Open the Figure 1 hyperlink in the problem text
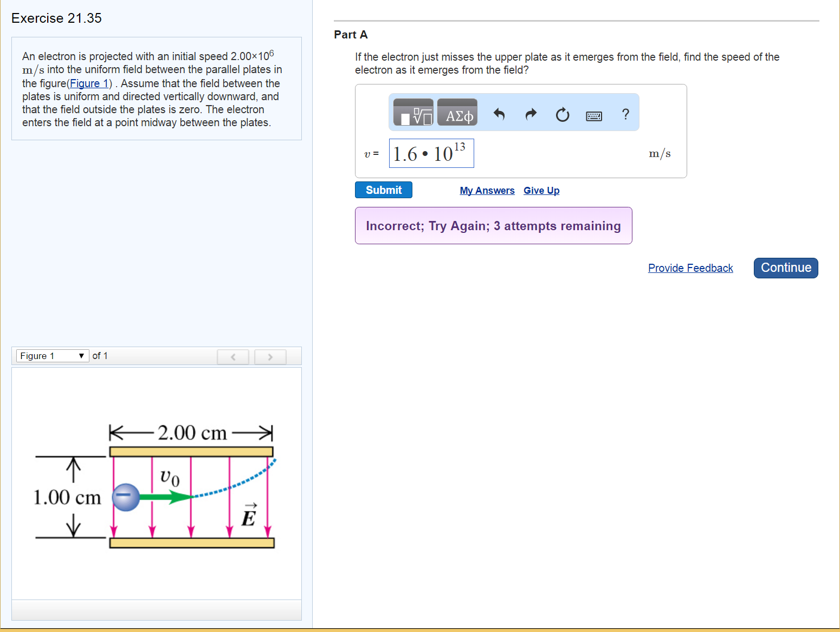 pos(89,83)
